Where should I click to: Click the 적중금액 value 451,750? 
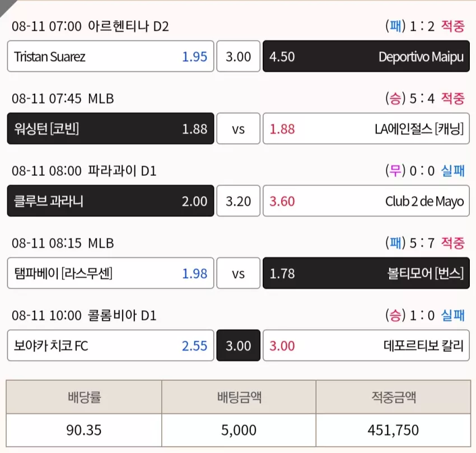[393, 430]
